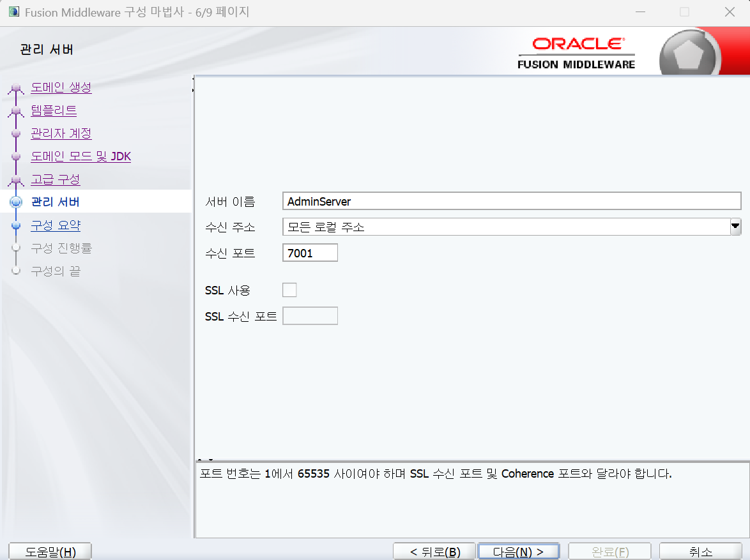
Task: Click the port number hint message text
Action: click(436, 474)
